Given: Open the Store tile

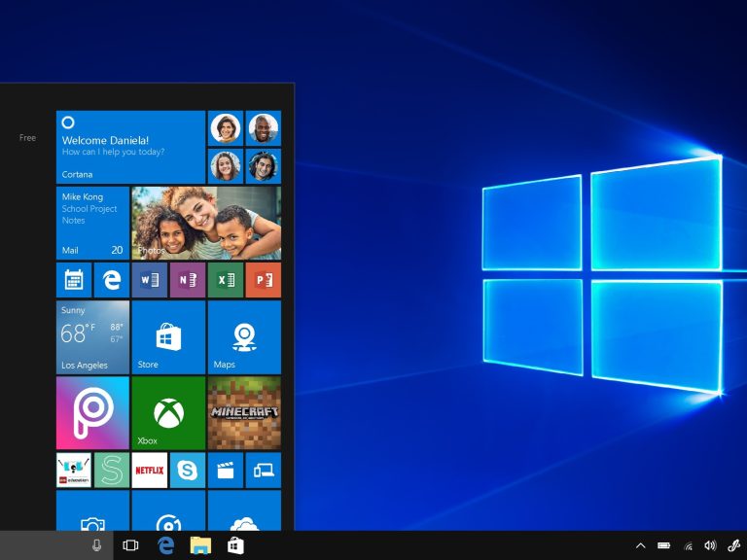Looking at the screenshot, I should [168, 337].
